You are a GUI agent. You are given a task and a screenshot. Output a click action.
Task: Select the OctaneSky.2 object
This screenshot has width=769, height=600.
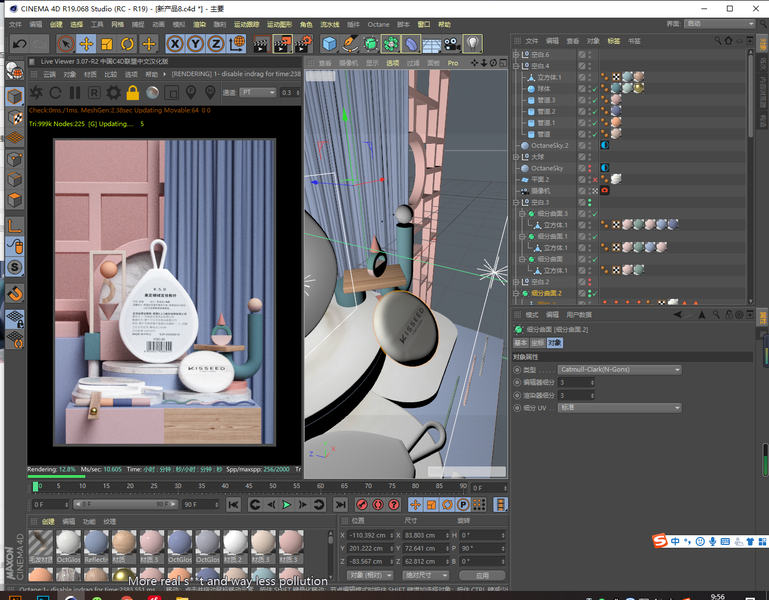(x=549, y=145)
